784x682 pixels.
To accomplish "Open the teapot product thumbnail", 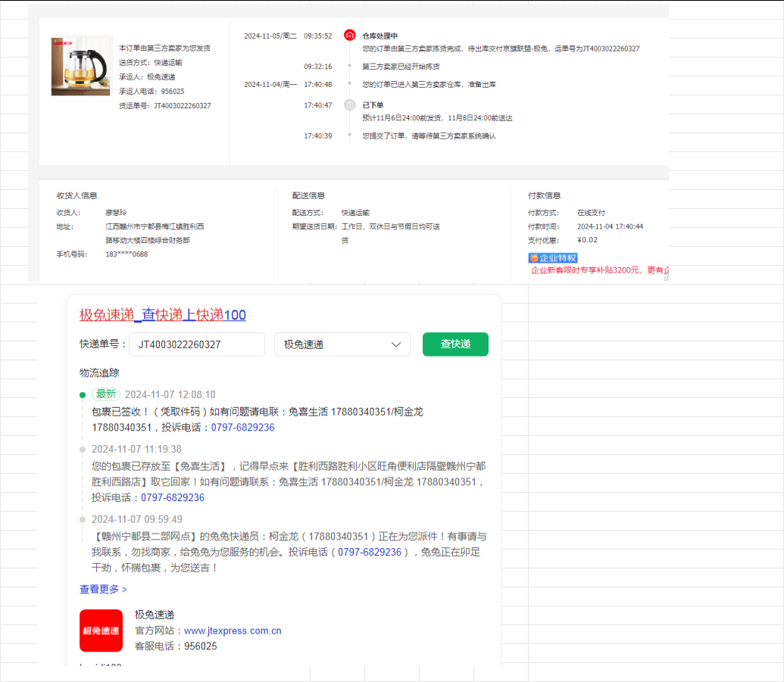I will click(x=81, y=66).
